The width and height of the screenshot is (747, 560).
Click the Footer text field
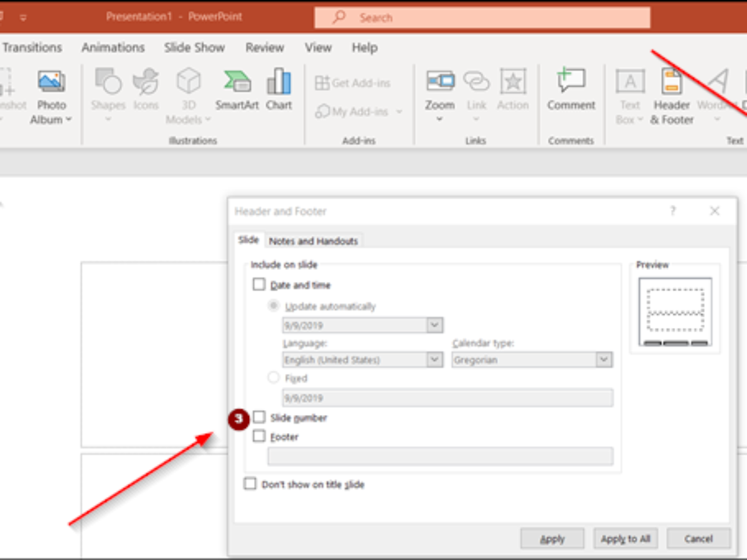click(x=440, y=456)
